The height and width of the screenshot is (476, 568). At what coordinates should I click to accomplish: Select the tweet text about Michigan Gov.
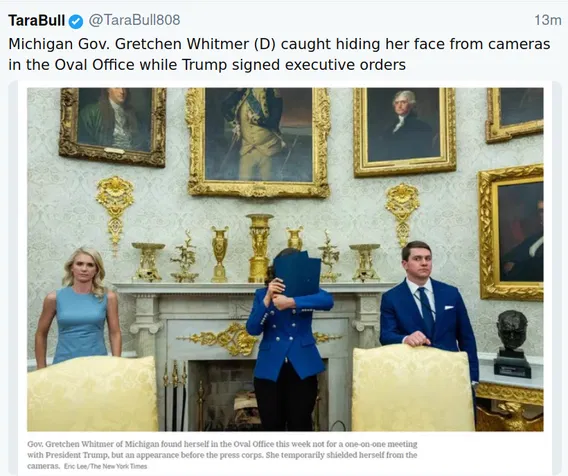[279, 54]
